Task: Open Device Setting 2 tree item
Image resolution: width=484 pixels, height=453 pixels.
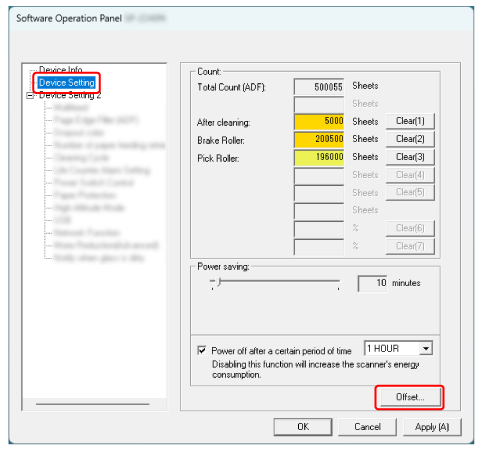Action: (x=70, y=95)
